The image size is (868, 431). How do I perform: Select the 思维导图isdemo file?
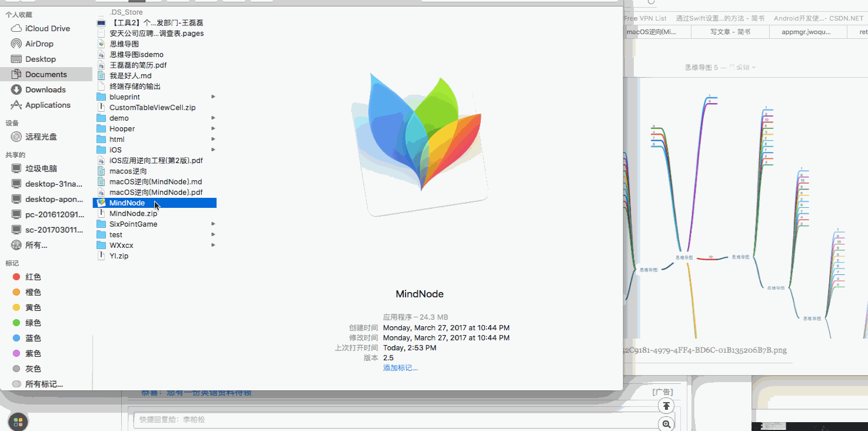click(137, 54)
